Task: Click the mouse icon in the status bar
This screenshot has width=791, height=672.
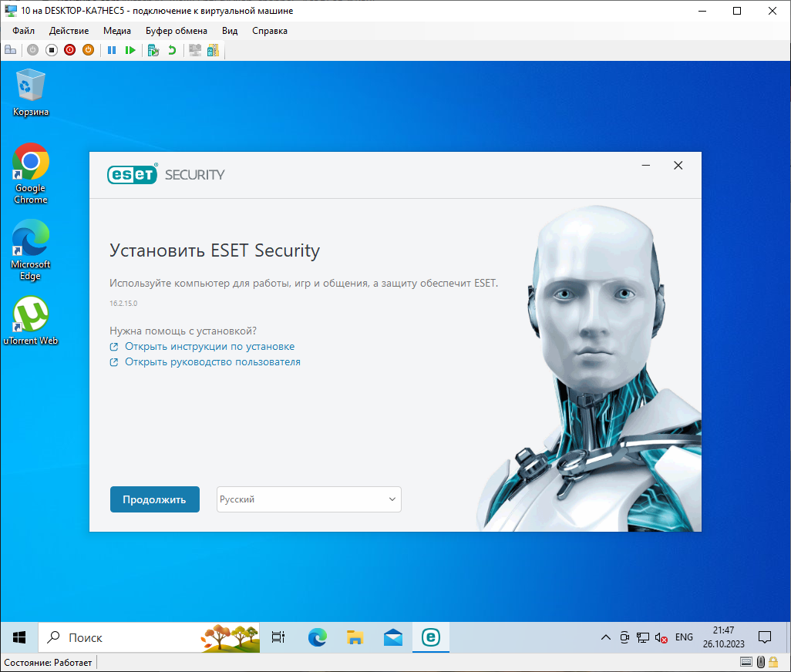Action: click(761, 662)
